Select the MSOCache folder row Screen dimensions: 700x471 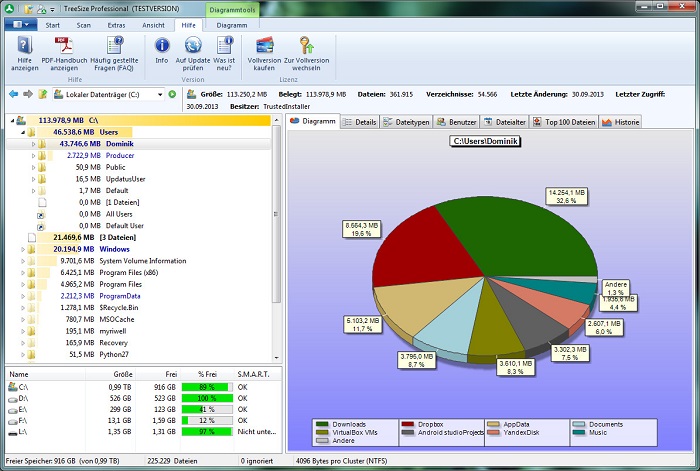[x=140, y=319]
